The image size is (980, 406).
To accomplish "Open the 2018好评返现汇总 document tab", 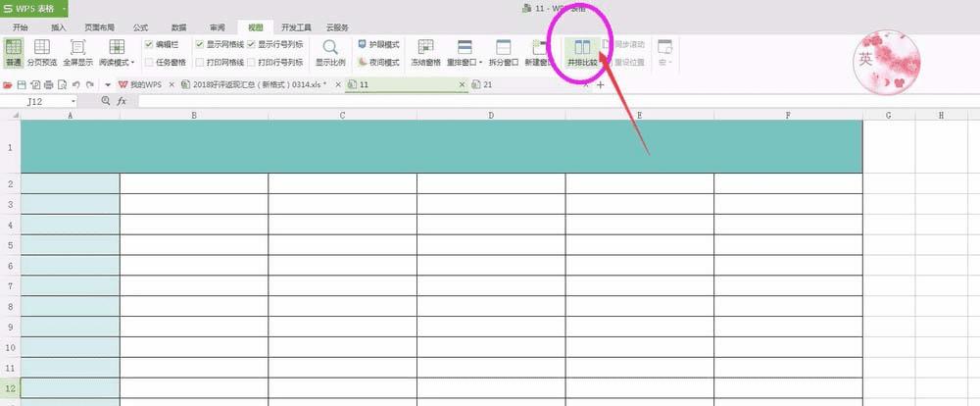I will tap(259, 84).
